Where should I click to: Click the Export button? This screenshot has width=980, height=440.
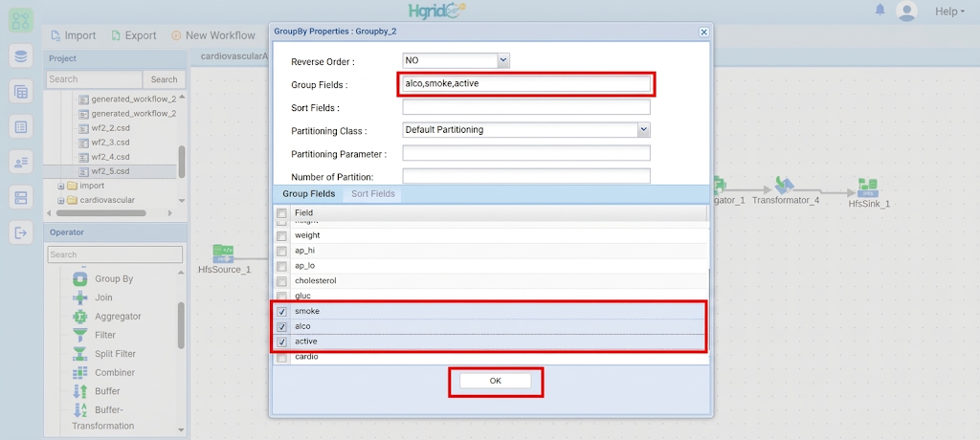[134, 35]
